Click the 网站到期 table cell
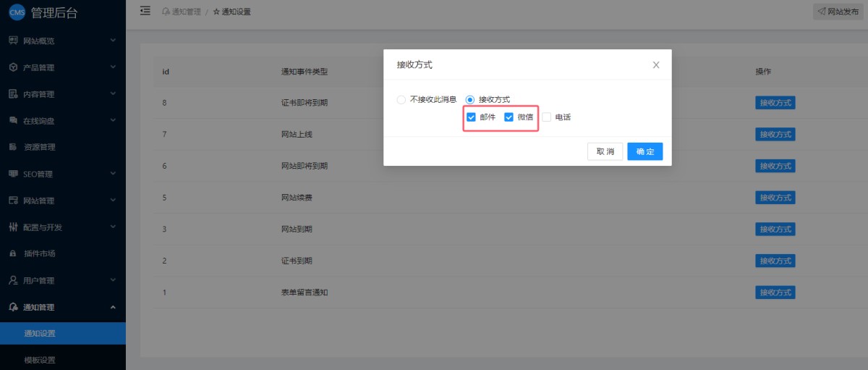The width and height of the screenshot is (868, 370). [297, 229]
